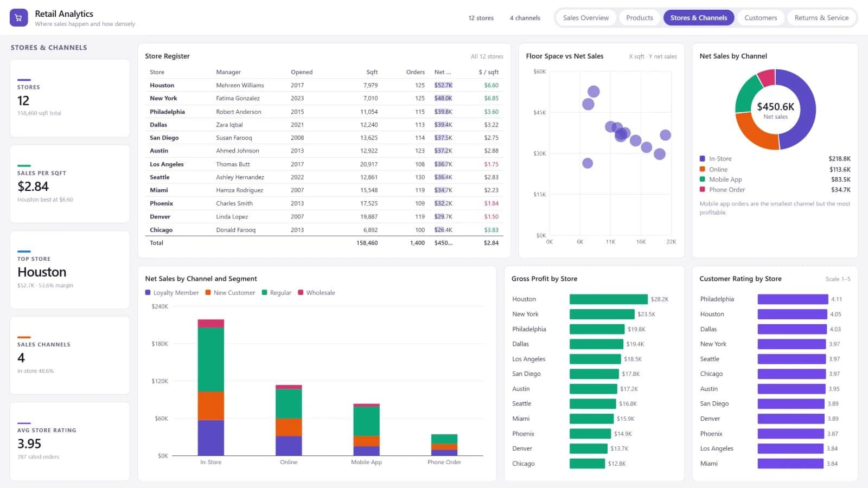The width and height of the screenshot is (868, 488).
Task: Open the Returns & Service tab
Action: tap(821, 18)
